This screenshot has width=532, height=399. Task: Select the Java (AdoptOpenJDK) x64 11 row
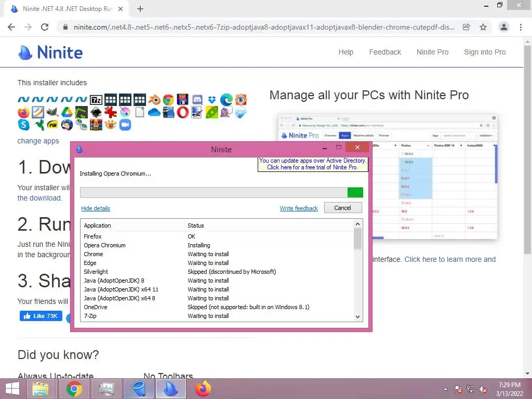[x=217, y=289]
